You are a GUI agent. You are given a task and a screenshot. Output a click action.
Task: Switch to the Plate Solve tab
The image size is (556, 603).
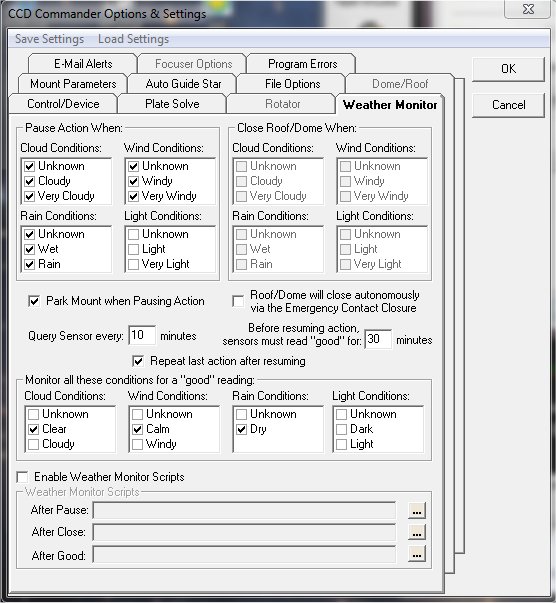(172, 104)
